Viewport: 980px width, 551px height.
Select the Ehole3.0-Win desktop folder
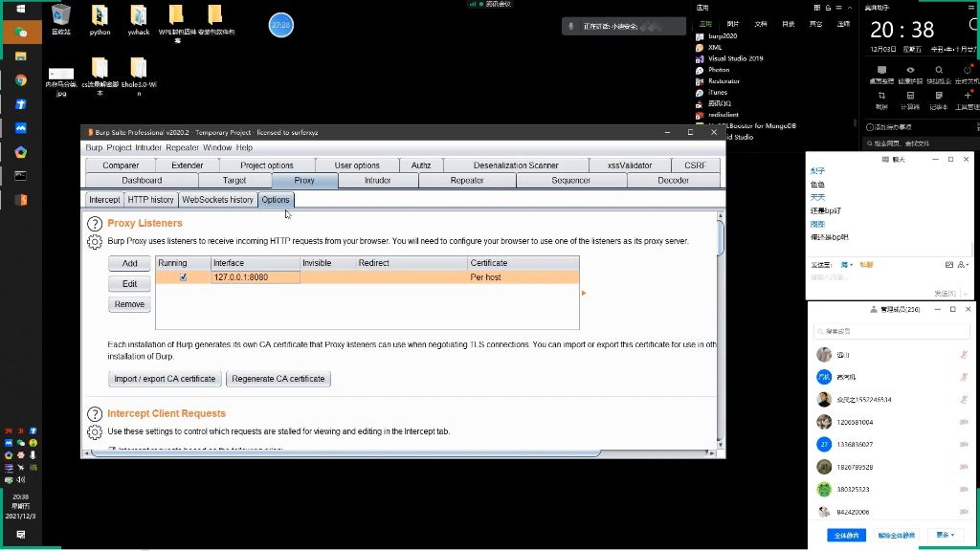point(138,77)
